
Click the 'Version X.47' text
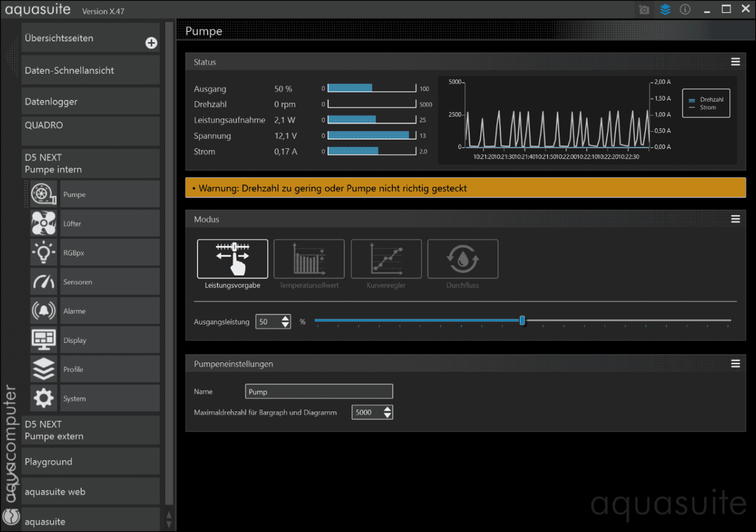[104, 11]
